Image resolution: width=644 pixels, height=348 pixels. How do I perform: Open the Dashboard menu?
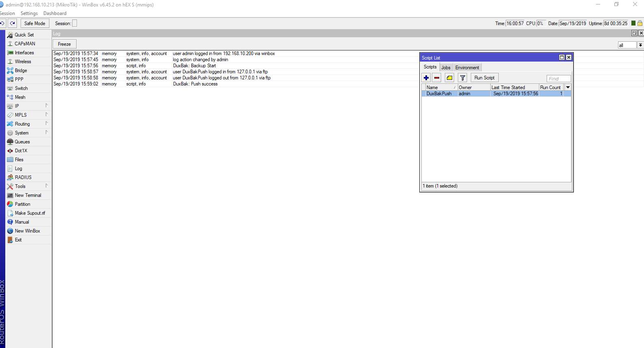[x=55, y=13]
